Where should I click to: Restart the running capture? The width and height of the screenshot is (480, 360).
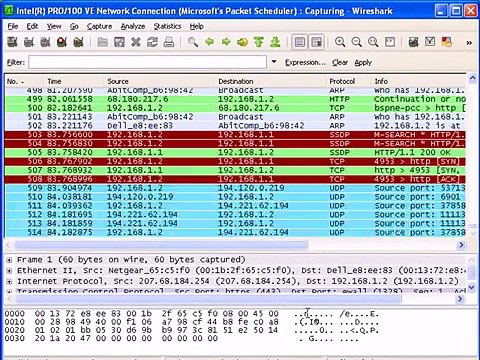[78, 42]
